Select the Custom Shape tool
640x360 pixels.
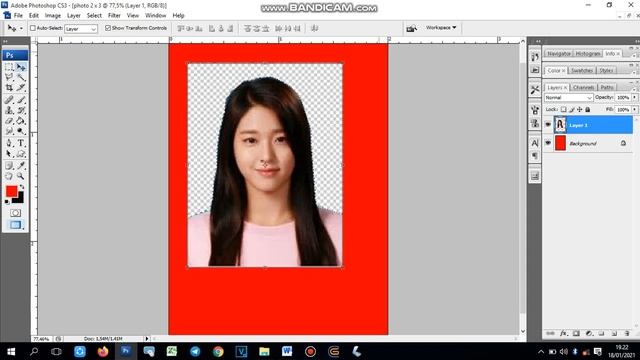point(21,154)
